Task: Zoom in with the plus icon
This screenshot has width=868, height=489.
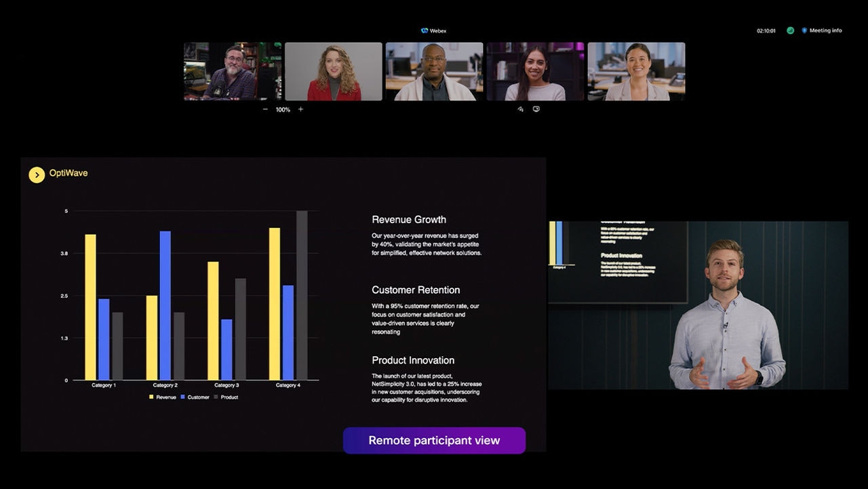Action: point(301,109)
